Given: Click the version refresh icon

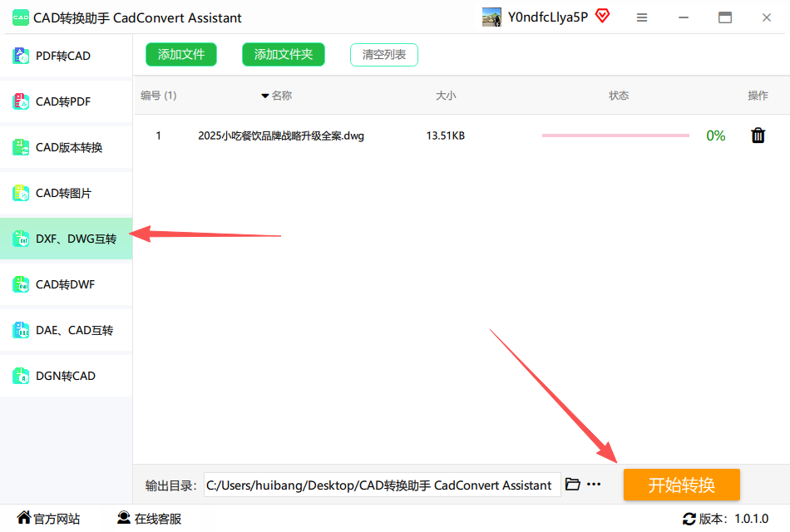Looking at the screenshot, I should (689, 519).
